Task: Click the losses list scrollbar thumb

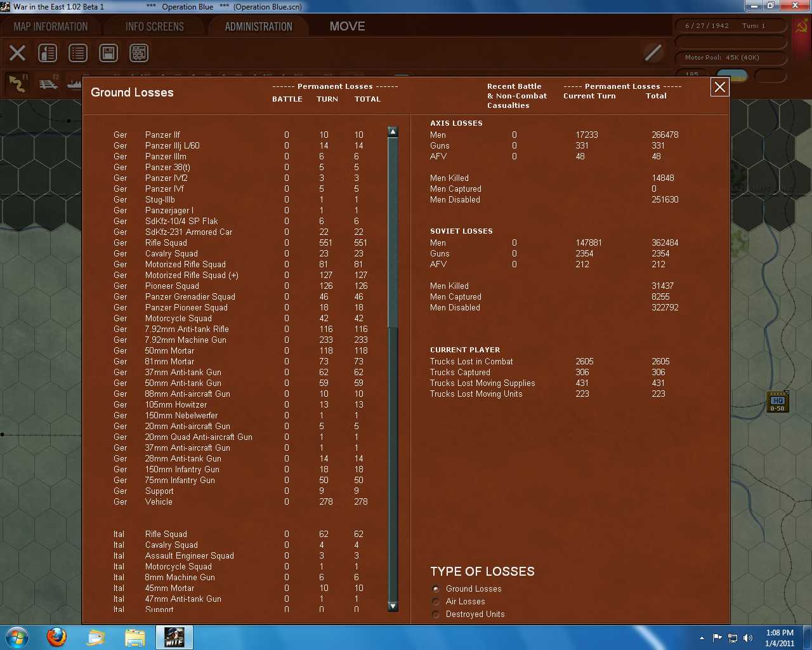Action: coord(393,233)
